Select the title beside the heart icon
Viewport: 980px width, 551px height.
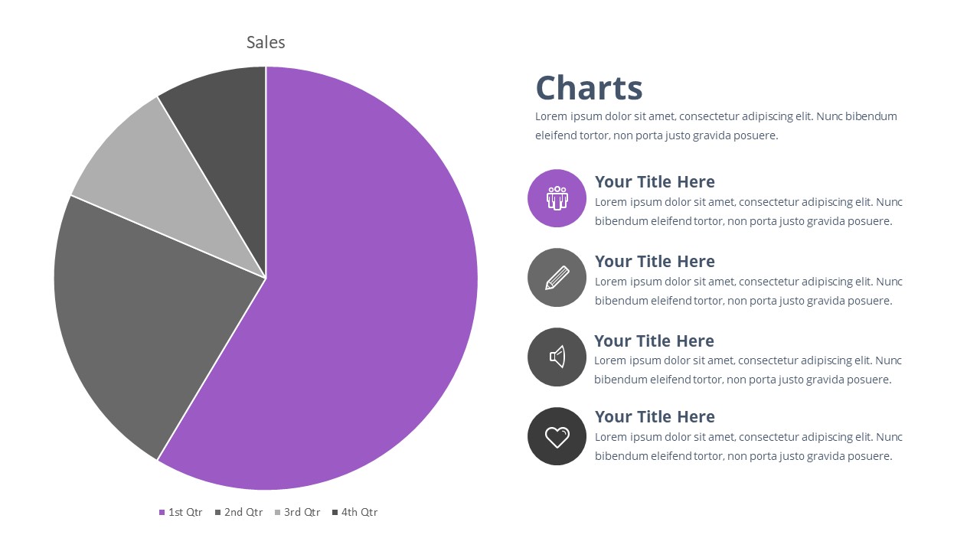tap(655, 417)
